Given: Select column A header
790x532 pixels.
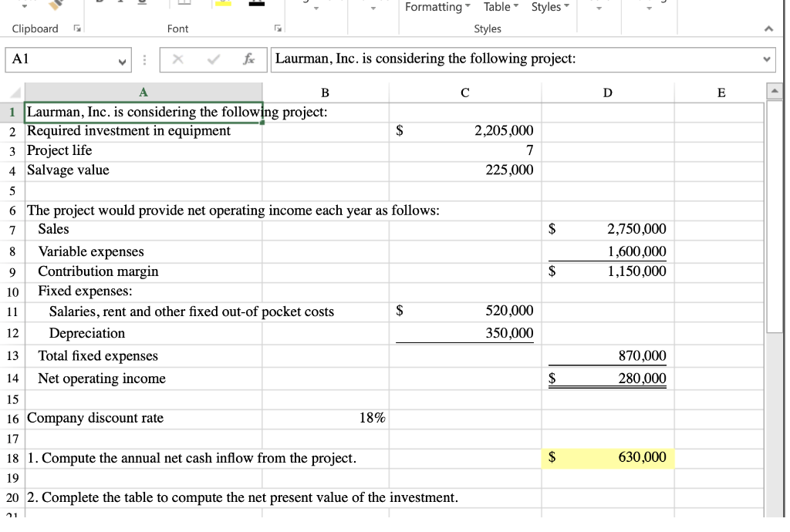Looking at the screenshot, I should pyautogui.click(x=143, y=93).
